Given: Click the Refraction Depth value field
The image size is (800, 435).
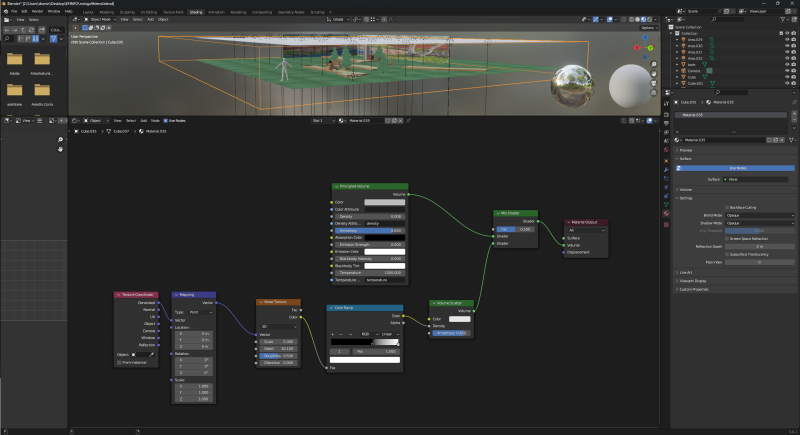Looking at the screenshot, I should 760,246.
